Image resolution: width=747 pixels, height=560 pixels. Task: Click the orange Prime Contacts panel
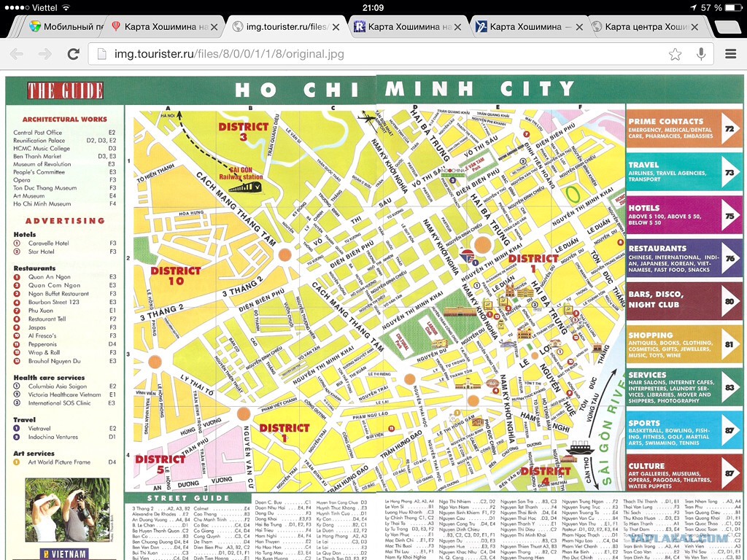pos(684,128)
